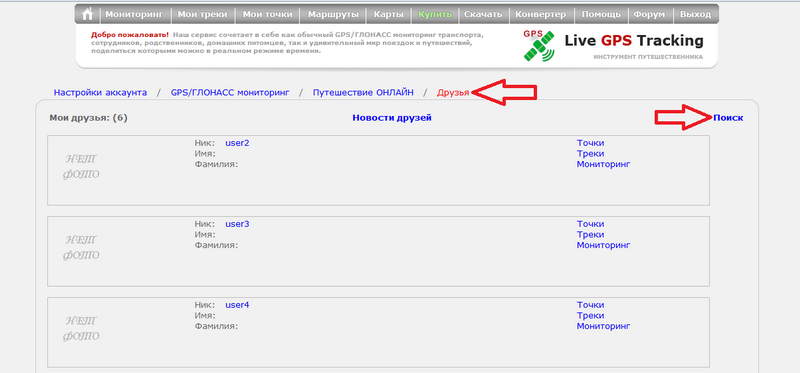Click the Поиск link to find friends

(x=728, y=118)
